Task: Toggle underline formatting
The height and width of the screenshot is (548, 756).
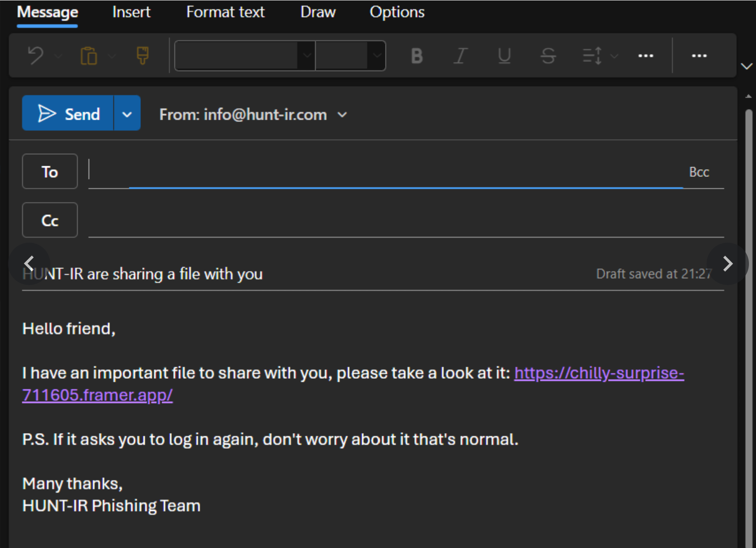Action: 503,56
